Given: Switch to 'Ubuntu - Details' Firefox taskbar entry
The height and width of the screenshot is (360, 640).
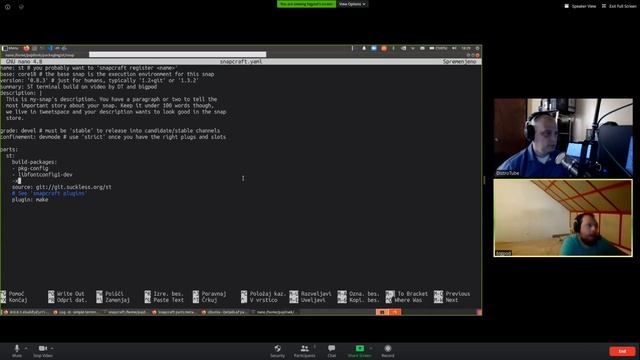Looking at the screenshot, I should point(224,312).
